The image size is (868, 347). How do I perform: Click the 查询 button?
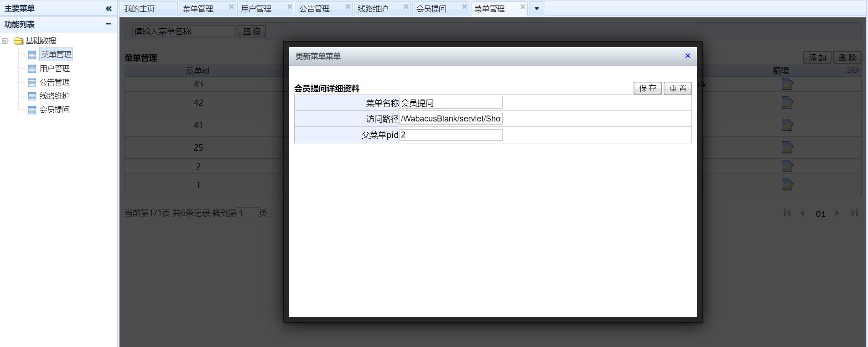click(252, 31)
